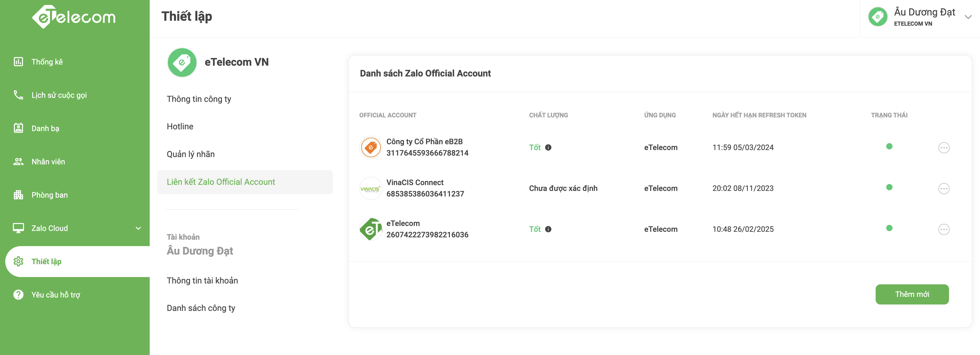Screen dimensions: 980x355
Task: Click the Thêm mới button
Action: (x=912, y=294)
